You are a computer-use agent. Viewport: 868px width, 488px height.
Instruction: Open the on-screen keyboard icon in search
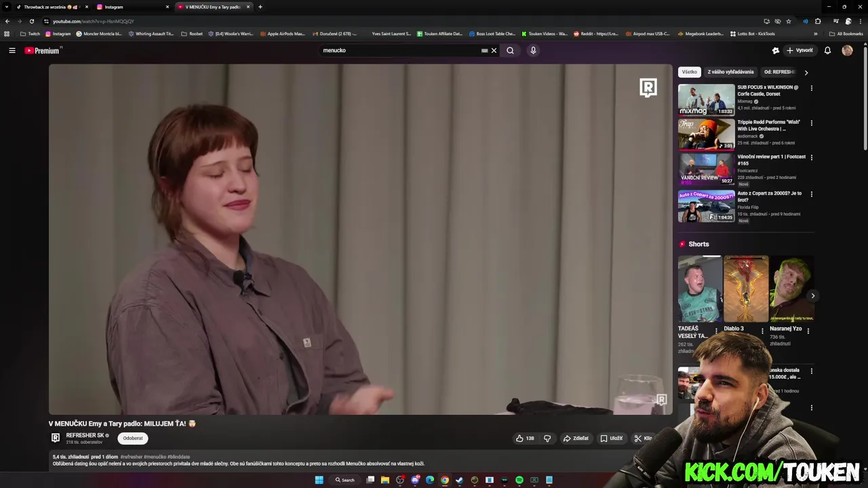coord(484,50)
